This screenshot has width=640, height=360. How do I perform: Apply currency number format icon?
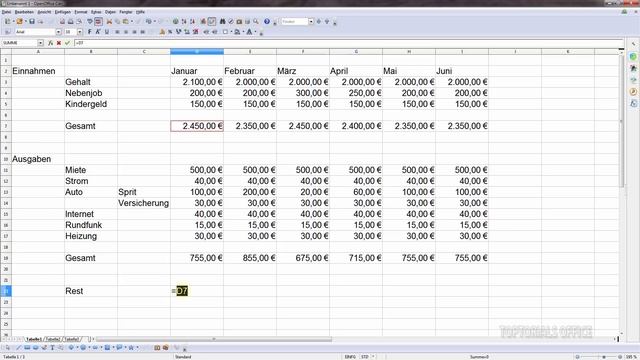162,32
